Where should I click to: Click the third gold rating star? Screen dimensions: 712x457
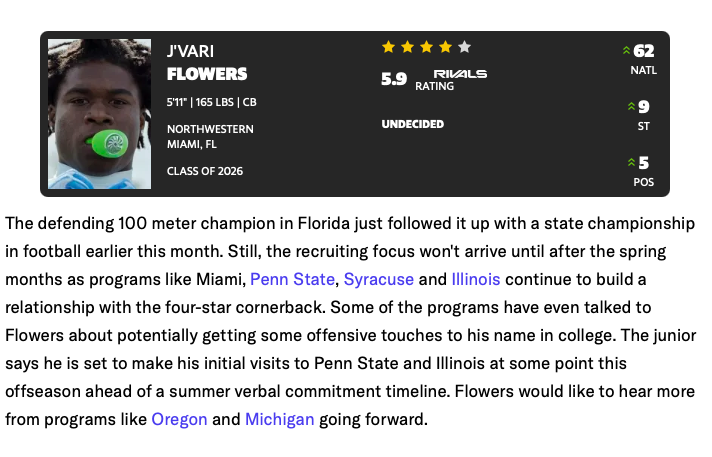point(426,47)
